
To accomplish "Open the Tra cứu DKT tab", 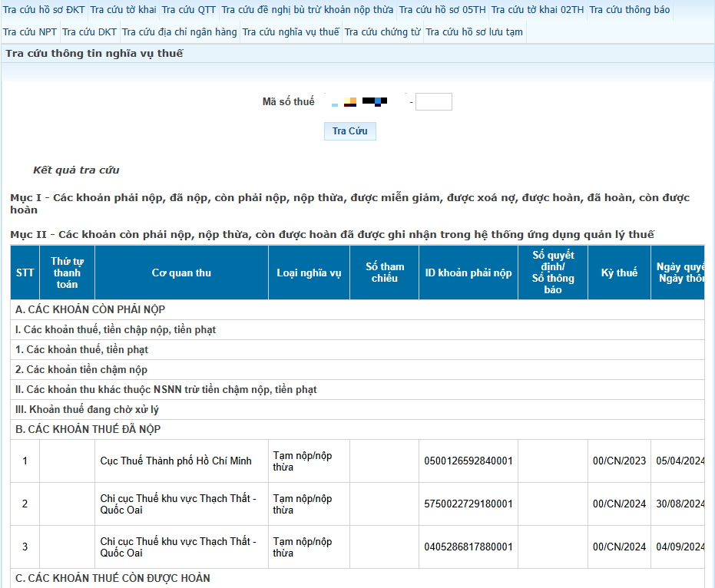I will [89, 32].
